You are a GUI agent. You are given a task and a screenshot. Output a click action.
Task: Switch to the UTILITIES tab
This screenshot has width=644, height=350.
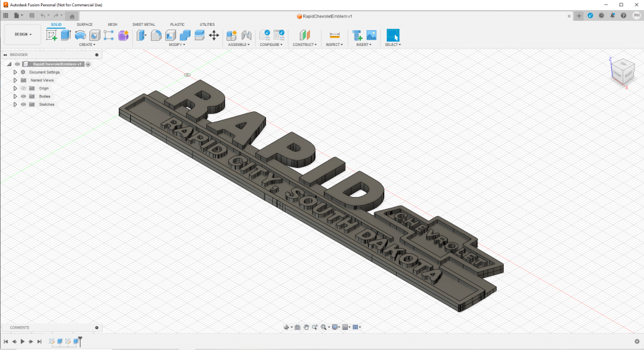(x=208, y=25)
